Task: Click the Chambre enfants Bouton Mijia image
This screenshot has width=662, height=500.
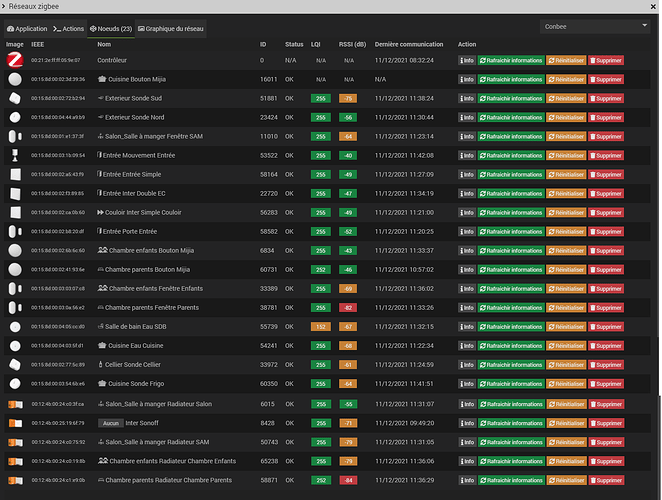Action: click(15, 250)
